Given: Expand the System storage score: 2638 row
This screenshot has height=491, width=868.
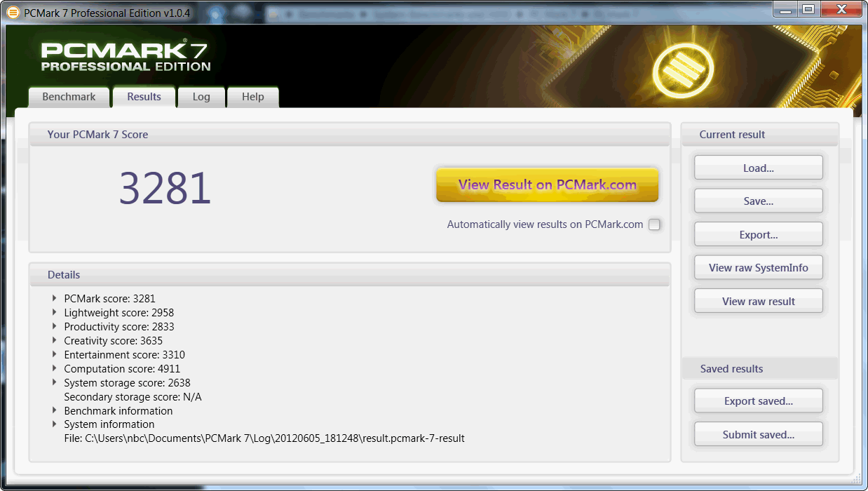Looking at the screenshot, I should (x=55, y=382).
